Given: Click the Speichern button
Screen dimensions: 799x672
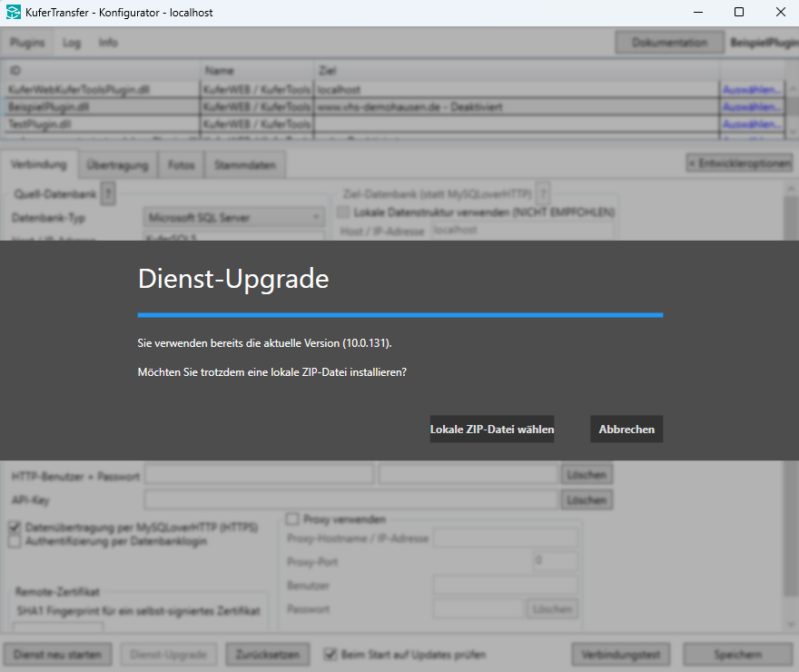Looking at the screenshot, I should 738,654.
